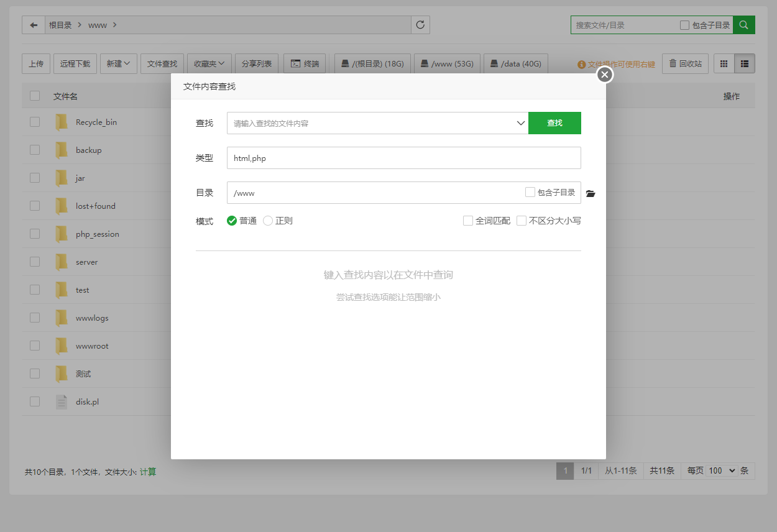This screenshot has height=532, width=777.
Task: Open the search history dropdown in 查找 field
Action: click(521, 122)
